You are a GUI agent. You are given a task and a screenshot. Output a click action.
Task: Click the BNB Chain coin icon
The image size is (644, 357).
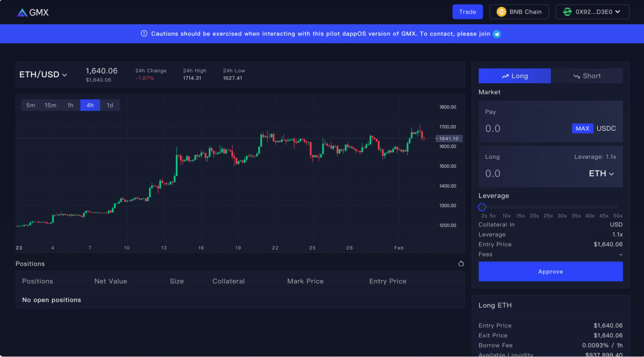501,12
